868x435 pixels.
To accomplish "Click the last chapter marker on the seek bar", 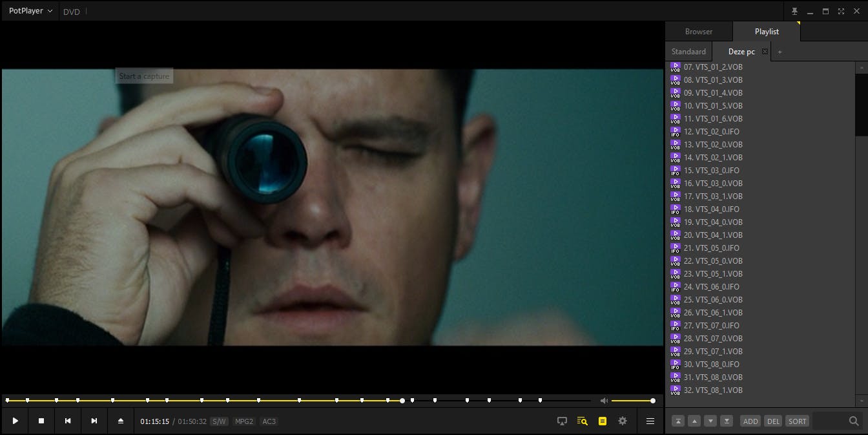I will 540,401.
